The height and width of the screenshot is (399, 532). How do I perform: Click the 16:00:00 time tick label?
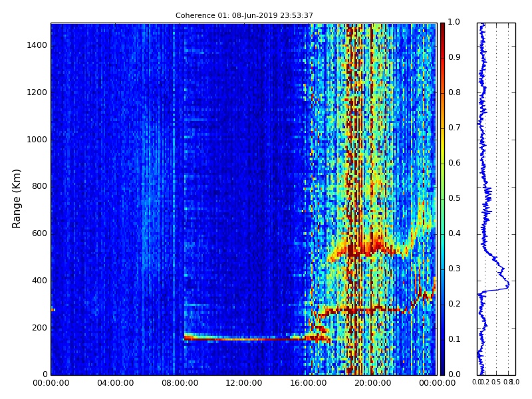click(x=309, y=383)
